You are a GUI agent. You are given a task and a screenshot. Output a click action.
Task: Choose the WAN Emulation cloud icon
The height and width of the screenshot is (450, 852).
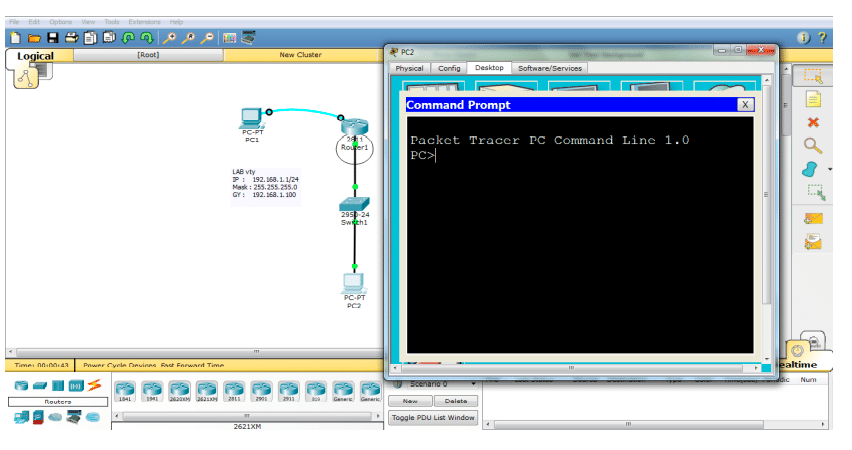[55, 417]
